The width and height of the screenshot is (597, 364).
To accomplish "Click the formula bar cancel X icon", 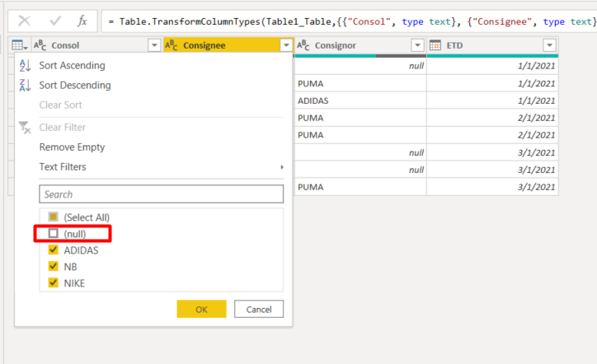I will [25, 21].
